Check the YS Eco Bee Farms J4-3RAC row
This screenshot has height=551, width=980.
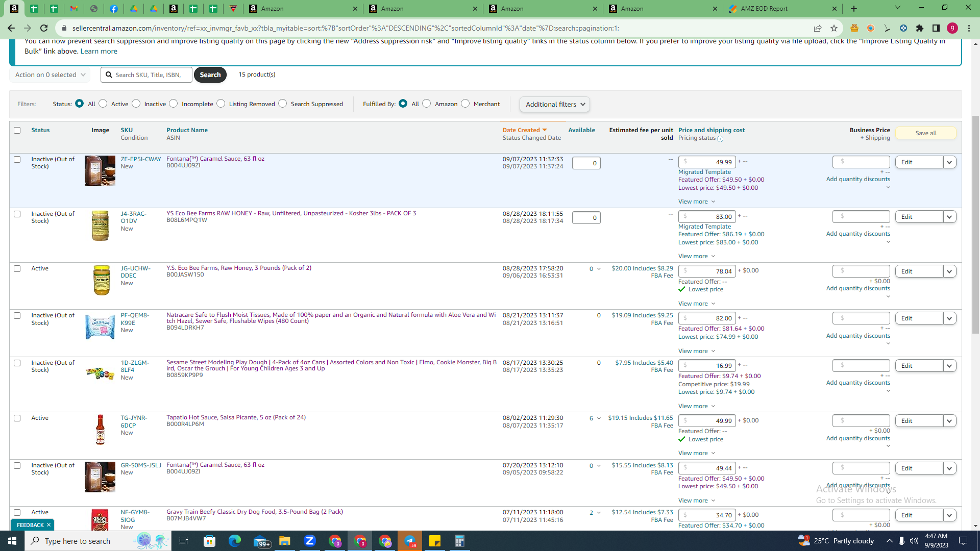point(17,214)
